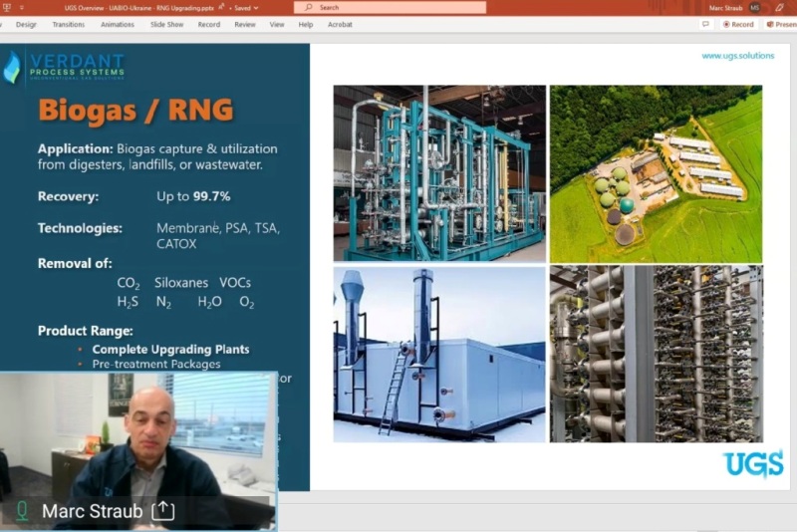Click the 'Complete Upgrading Plants' bullet

click(170, 349)
